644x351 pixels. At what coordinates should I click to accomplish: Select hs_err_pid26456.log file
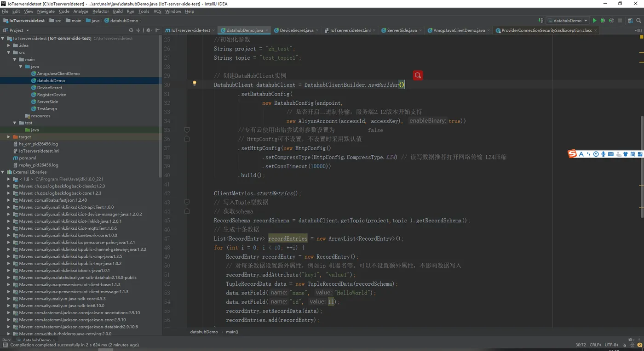39,144
